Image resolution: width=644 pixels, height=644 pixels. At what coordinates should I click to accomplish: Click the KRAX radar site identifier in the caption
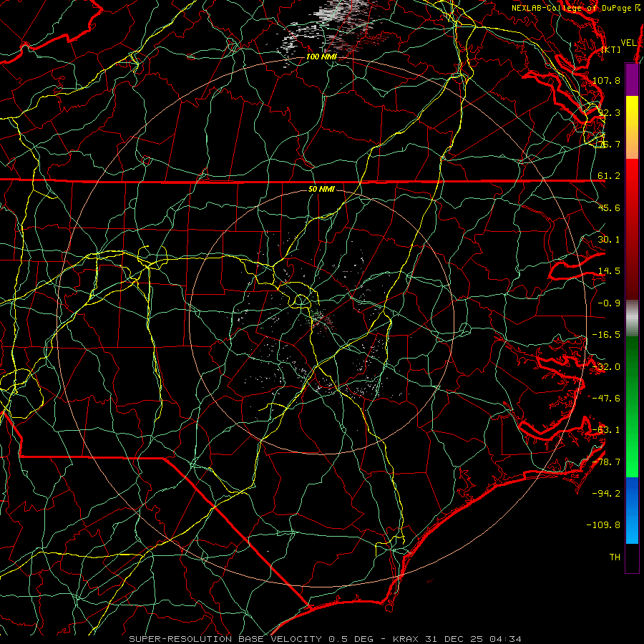coord(406,639)
